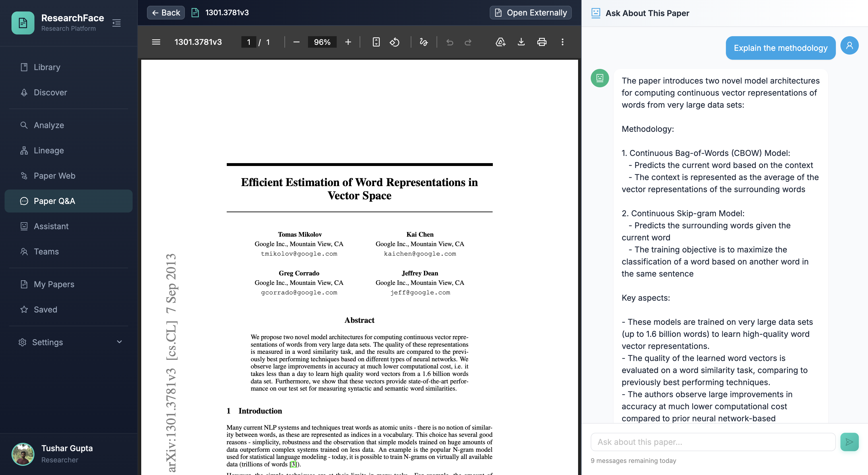Click the Explain the methodology button
The image size is (868, 475).
pos(780,48)
